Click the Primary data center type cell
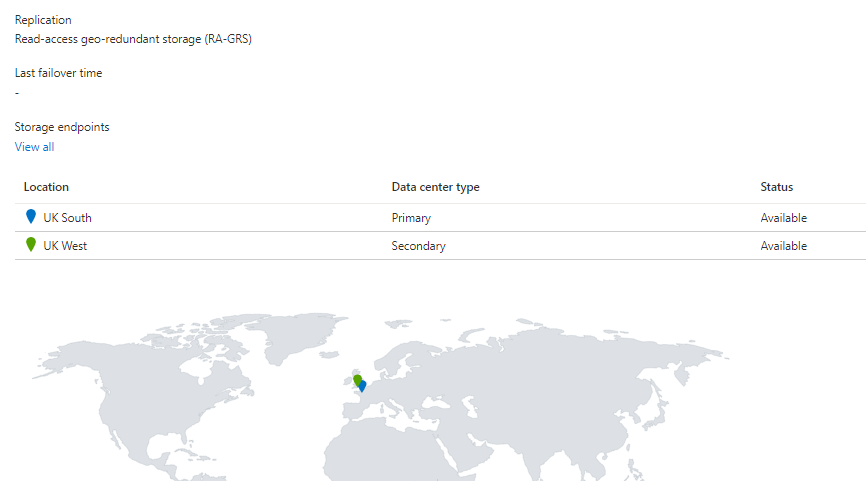 point(411,218)
